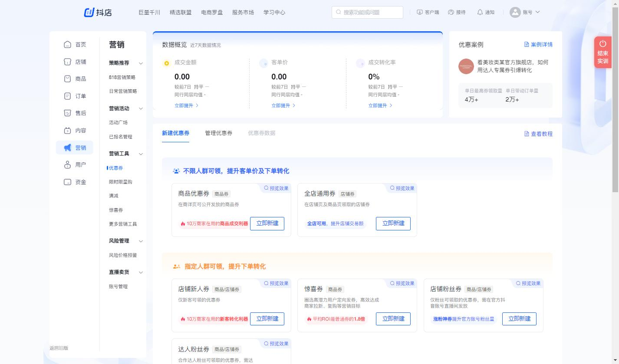Open the 账号 dropdown arrow
619x364 pixels.
[x=538, y=12]
